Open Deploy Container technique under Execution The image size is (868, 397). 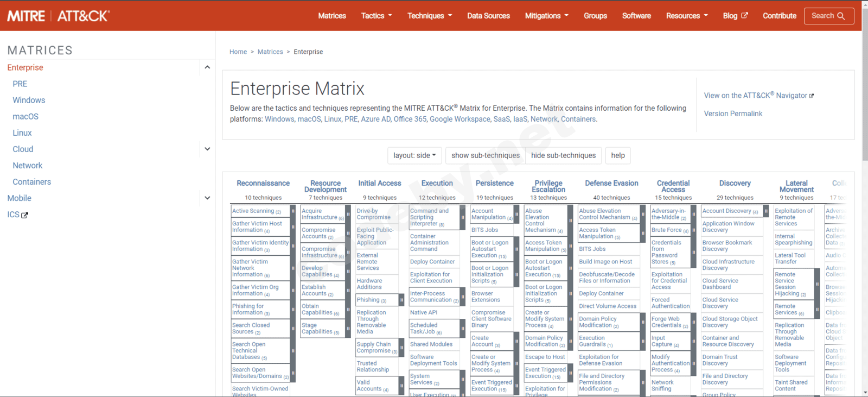[432, 262]
